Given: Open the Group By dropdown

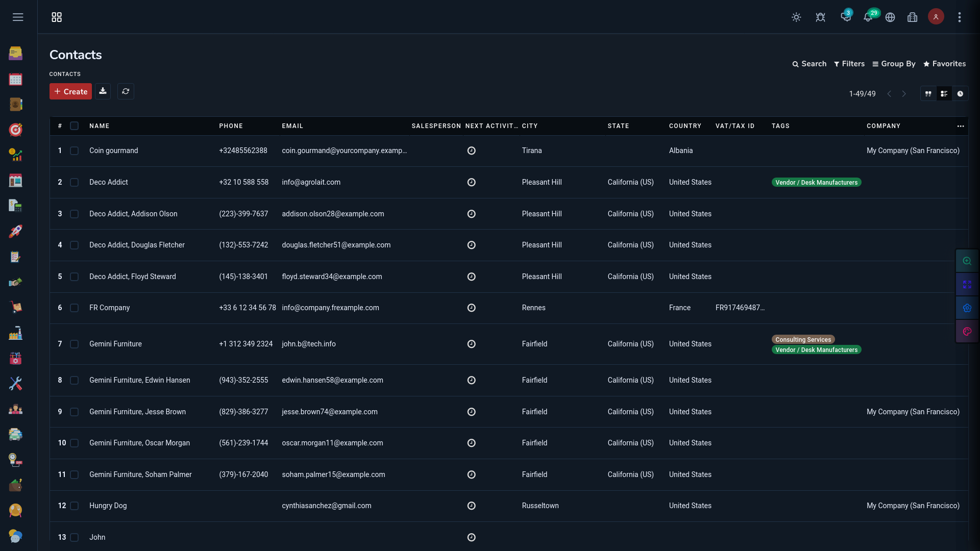Looking at the screenshot, I should (x=894, y=64).
